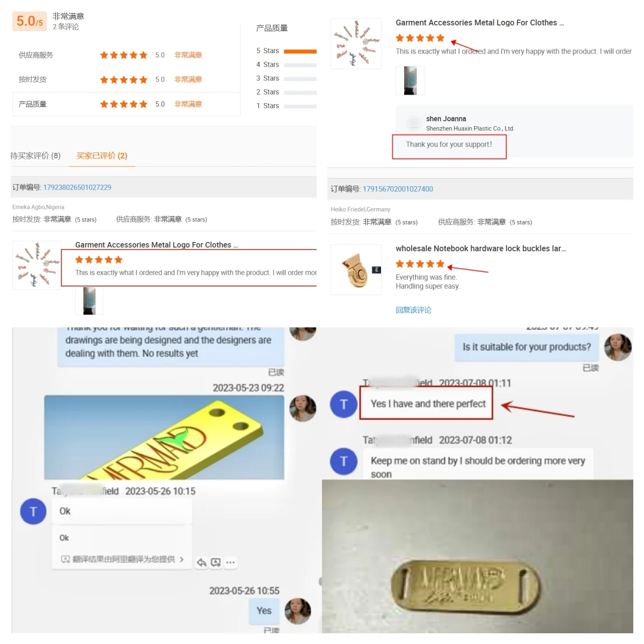Image resolution: width=644 pixels, height=644 pixels.
Task: Open the review photo under top-right review
Action: pos(410,80)
